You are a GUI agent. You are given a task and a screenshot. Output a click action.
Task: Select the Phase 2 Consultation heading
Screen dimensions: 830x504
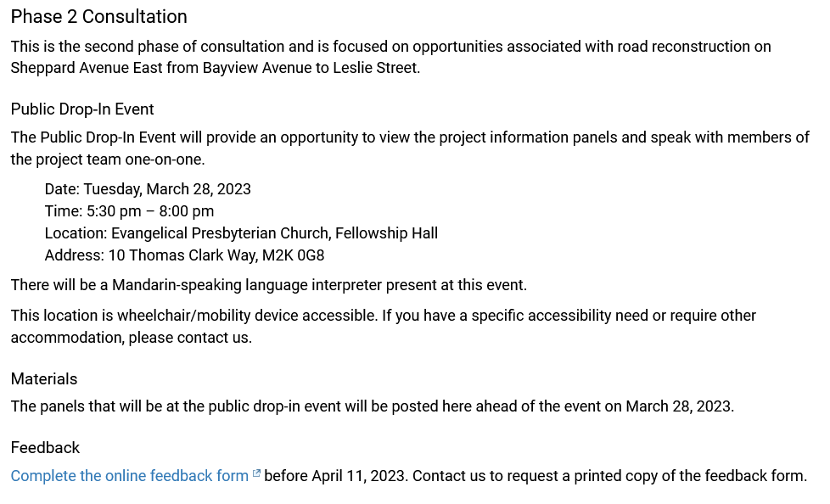click(x=99, y=17)
